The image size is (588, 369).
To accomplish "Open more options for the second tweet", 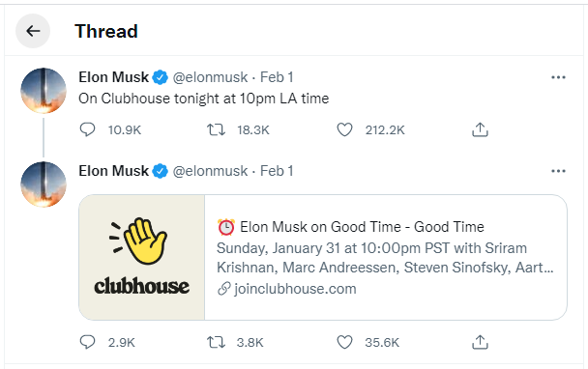I will point(558,171).
